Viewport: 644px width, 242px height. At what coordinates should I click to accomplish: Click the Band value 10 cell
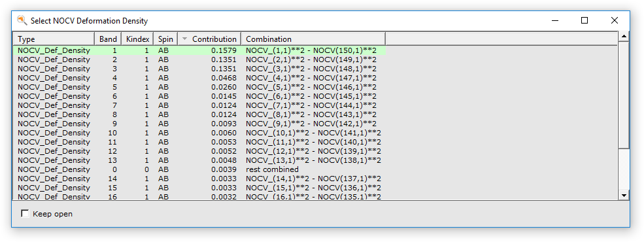point(108,133)
